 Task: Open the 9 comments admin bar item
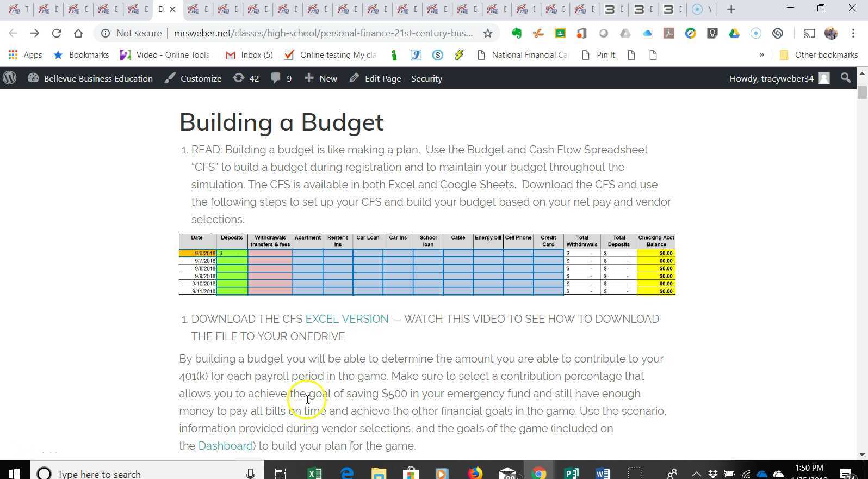(x=282, y=78)
